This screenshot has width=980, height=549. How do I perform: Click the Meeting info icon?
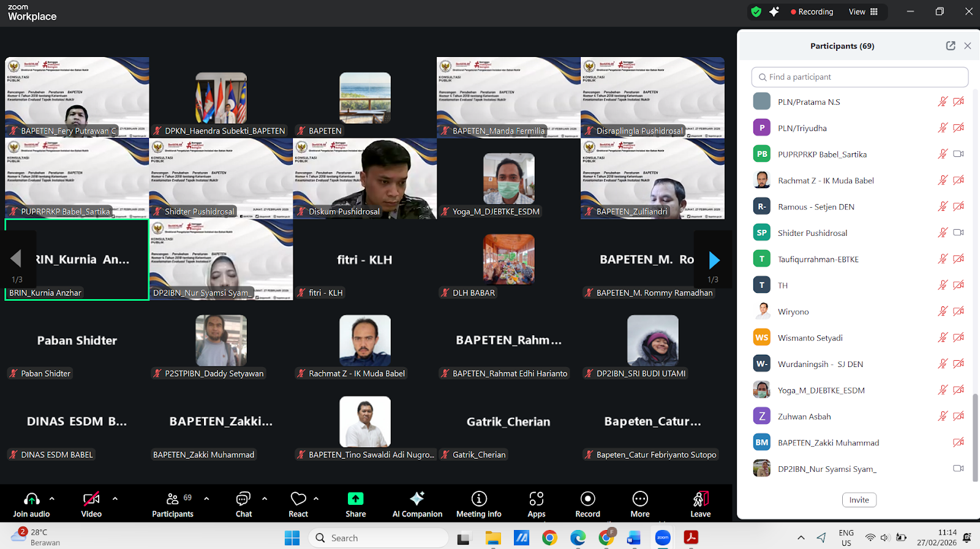pyautogui.click(x=478, y=499)
